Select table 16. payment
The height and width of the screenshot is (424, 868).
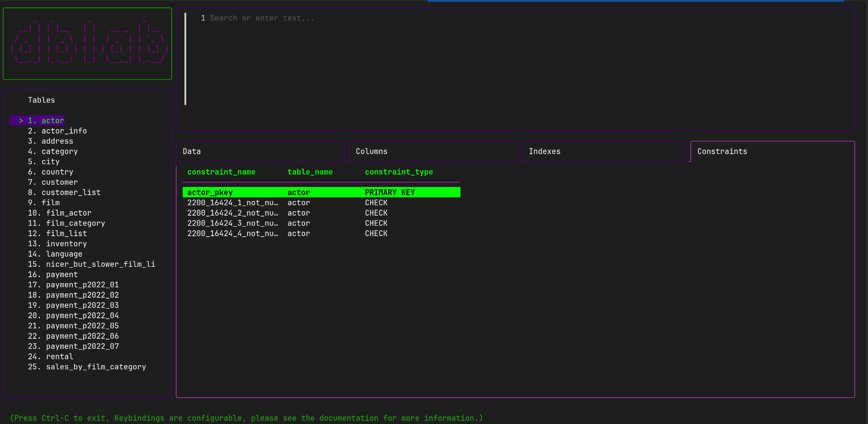click(x=53, y=274)
